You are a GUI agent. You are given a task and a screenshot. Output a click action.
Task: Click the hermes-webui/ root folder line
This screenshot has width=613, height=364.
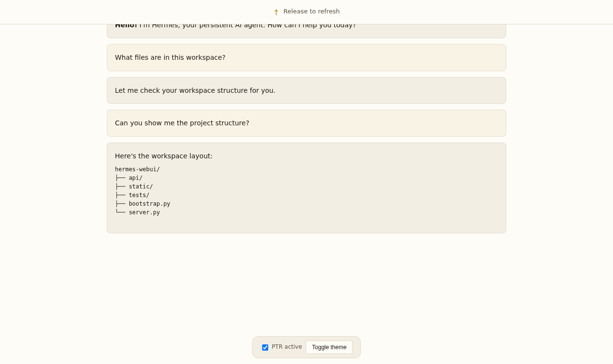coord(137,169)
